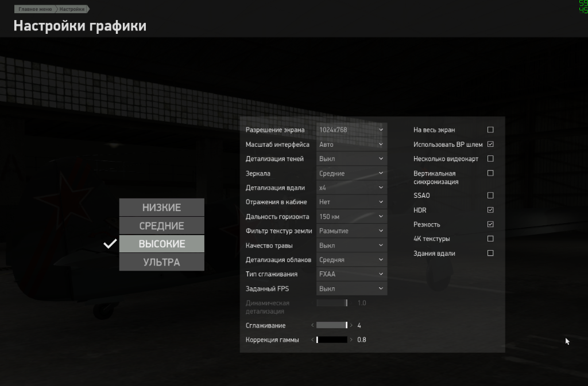Enable the SSAO checkbox
The image size is (588, 386).
coord(490,196)
